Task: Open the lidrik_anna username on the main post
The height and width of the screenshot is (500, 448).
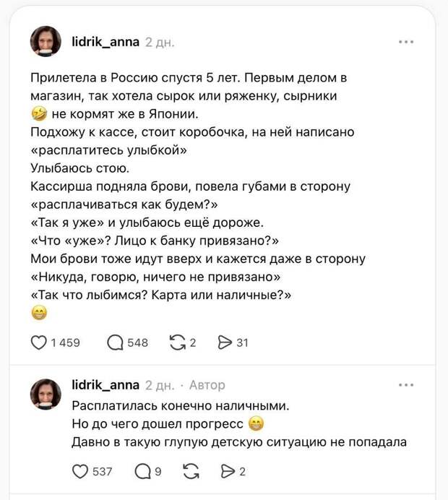Action: click(x=105, y=42)
